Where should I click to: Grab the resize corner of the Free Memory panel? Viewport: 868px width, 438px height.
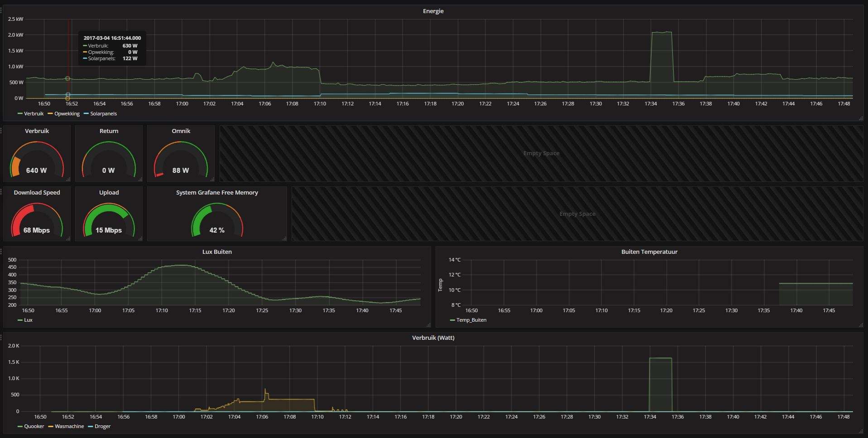pyautogui.click(x=285, y=238)
